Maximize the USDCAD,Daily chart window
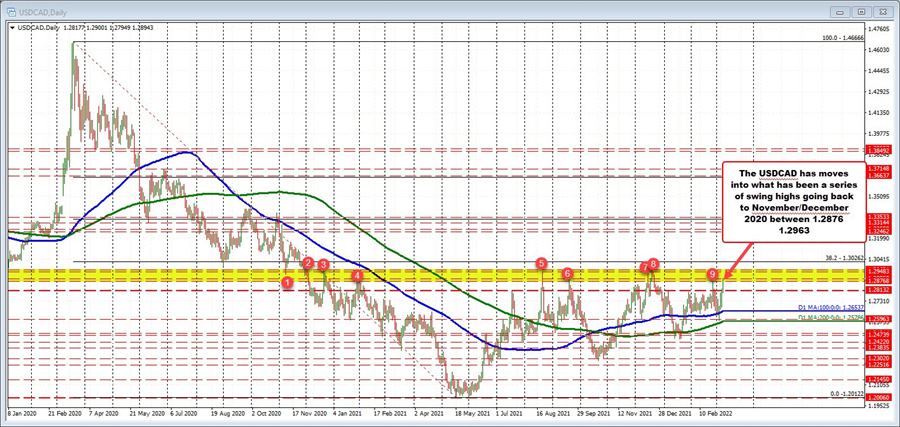This screenshot has height=427, width=900. (862, 10)
